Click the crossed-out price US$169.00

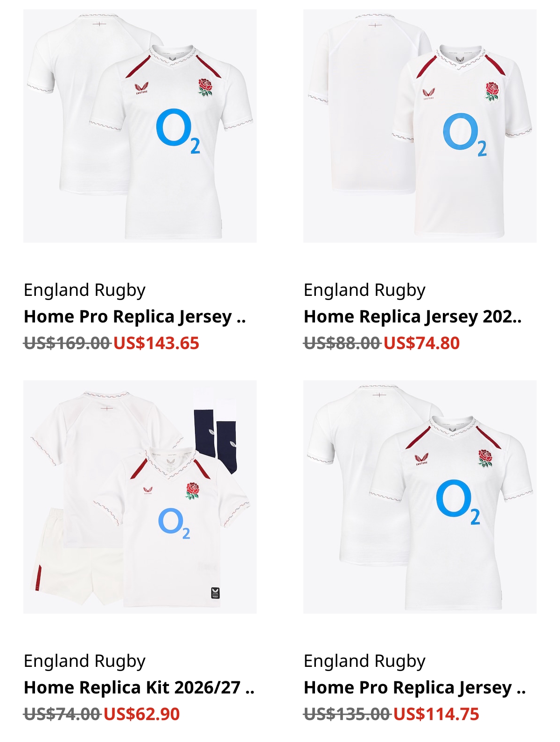(67, 343)
